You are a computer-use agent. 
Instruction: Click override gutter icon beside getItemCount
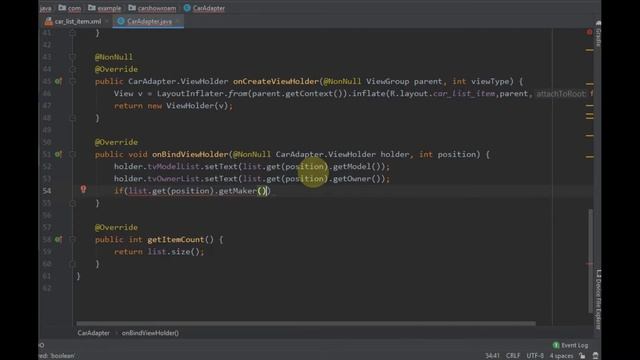tap(58, 239)
